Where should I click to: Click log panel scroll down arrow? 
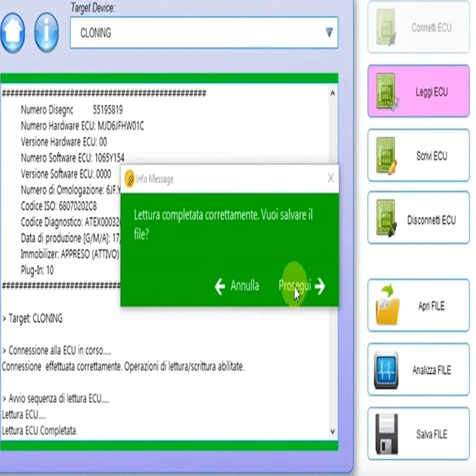tap(333, 431)
